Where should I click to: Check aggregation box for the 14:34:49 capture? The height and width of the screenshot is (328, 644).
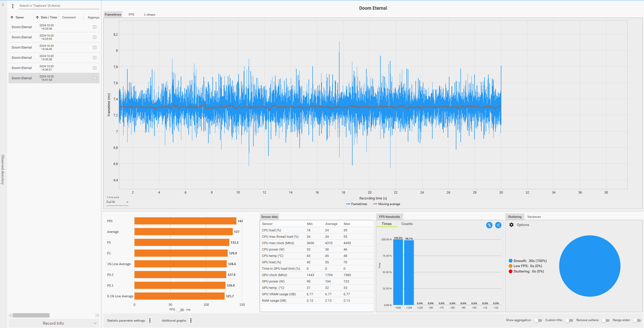[95, 47]
